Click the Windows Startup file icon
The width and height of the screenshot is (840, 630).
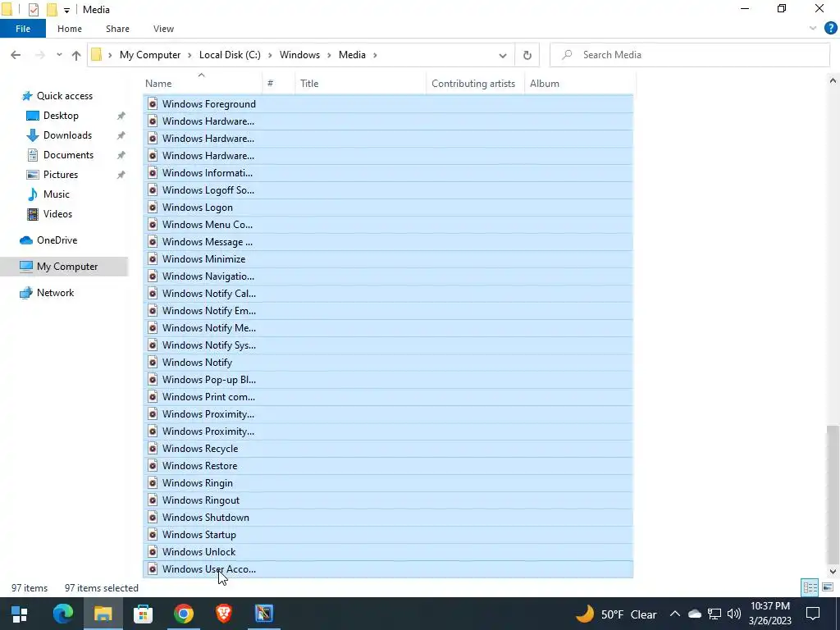153,534
